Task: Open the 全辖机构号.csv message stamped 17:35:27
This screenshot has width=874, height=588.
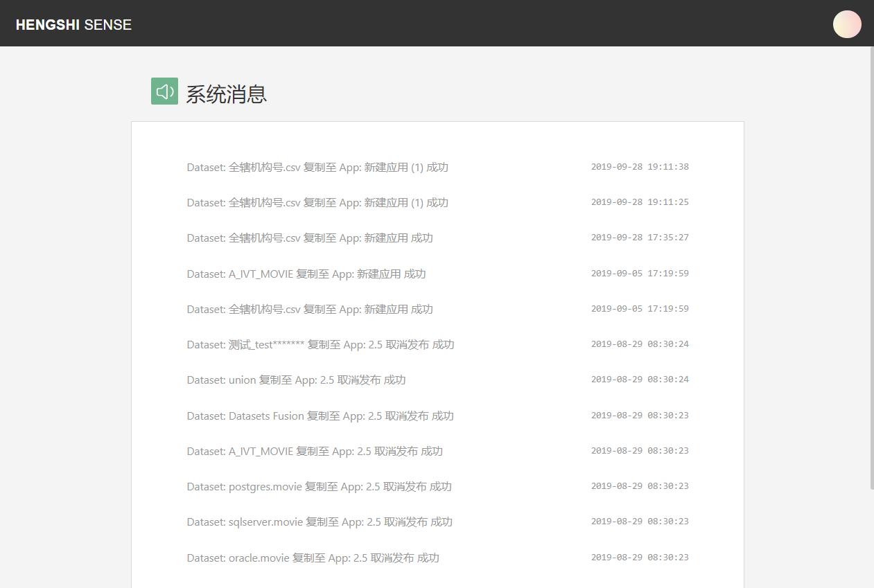Action: pyautogui.click(x=310, y=238)
